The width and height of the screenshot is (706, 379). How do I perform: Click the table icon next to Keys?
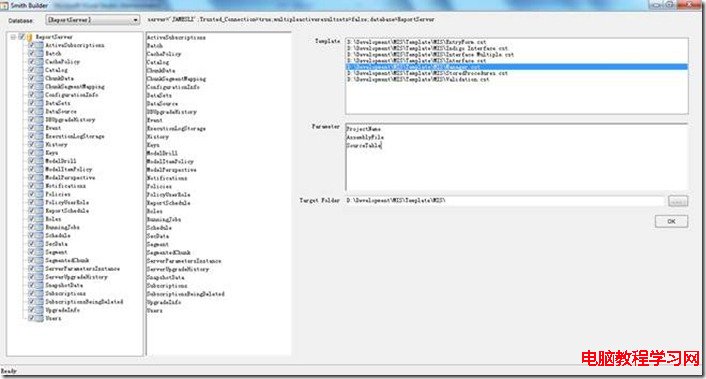39,153
